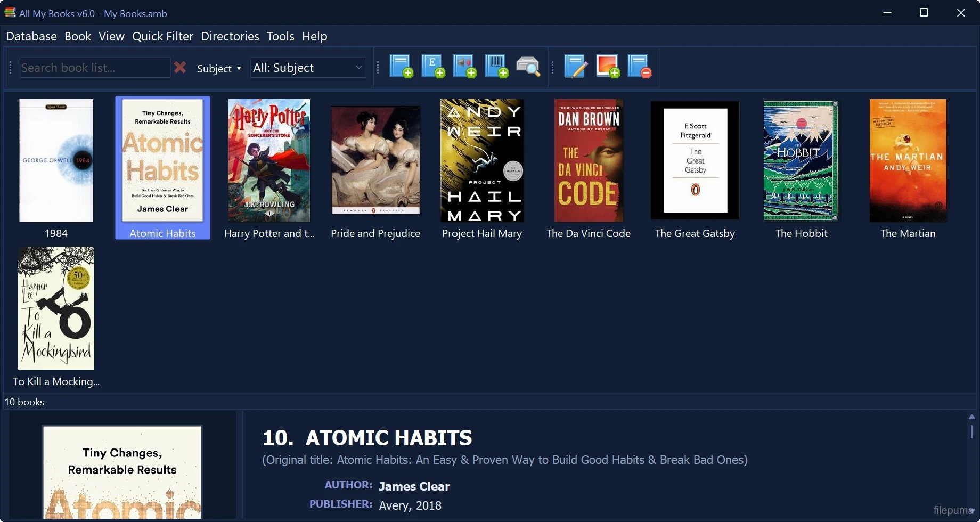980x522 pixels.
Task: Click the Delete Book icon
Action: click(640, 67)
